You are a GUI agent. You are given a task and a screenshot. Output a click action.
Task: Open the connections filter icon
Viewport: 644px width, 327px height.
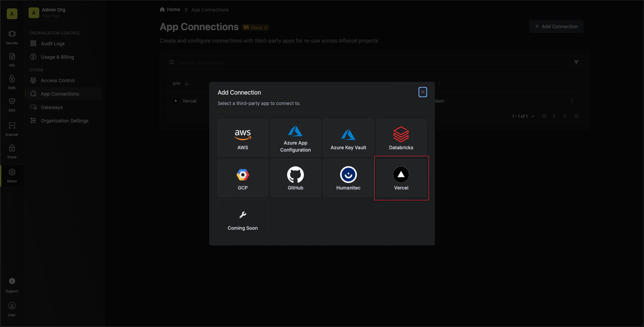576,62
